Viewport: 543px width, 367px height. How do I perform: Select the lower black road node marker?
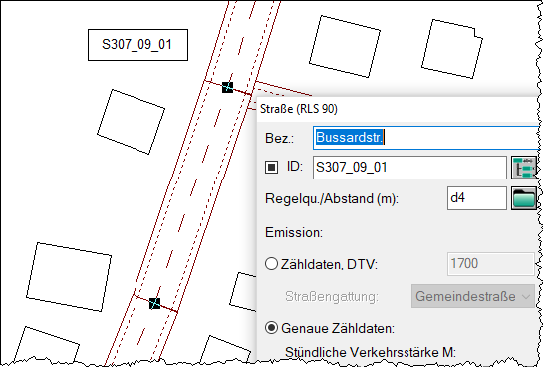coord(154,304)
